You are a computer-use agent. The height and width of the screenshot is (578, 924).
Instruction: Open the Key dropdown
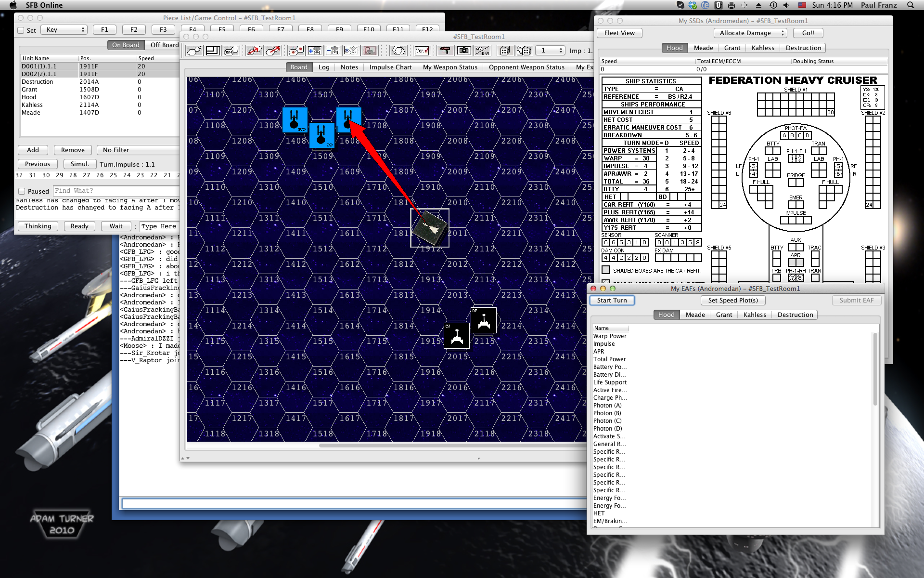64,30
